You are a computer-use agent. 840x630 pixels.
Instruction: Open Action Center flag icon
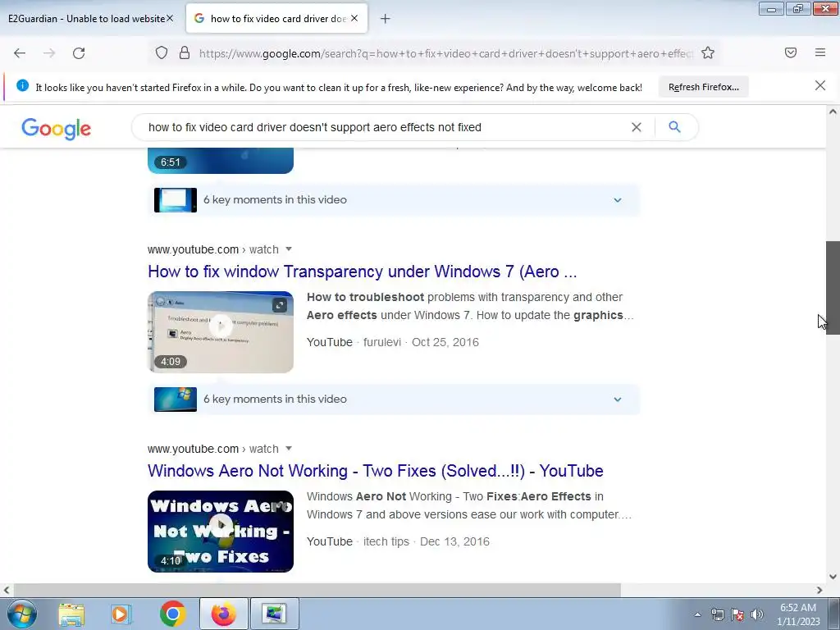[737, 614]
